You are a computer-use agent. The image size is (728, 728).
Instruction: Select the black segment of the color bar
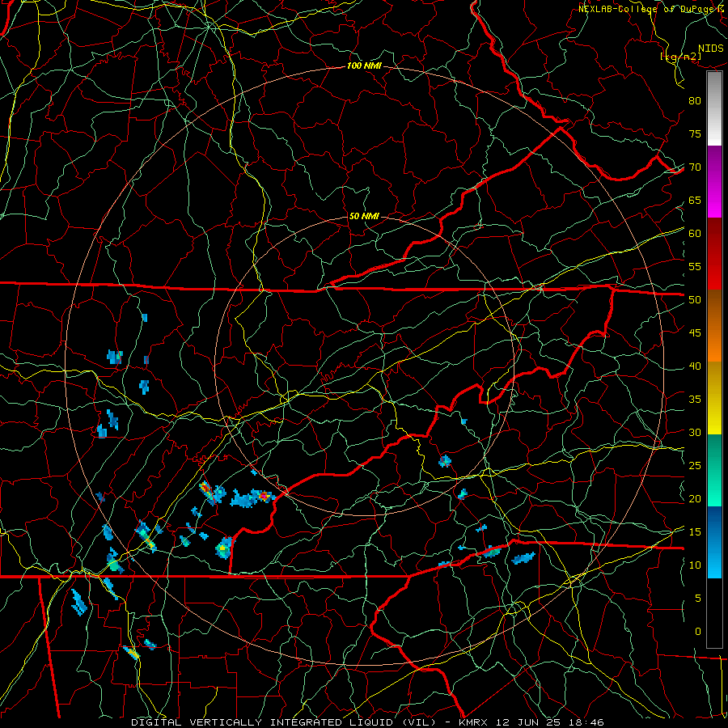(714, 613)
